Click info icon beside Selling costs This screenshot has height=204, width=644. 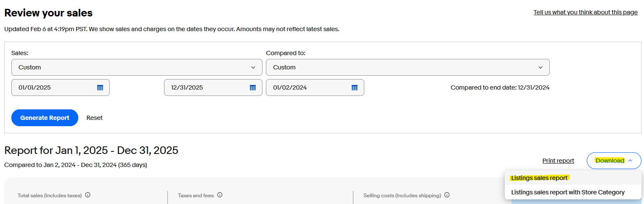pos(447,195)
